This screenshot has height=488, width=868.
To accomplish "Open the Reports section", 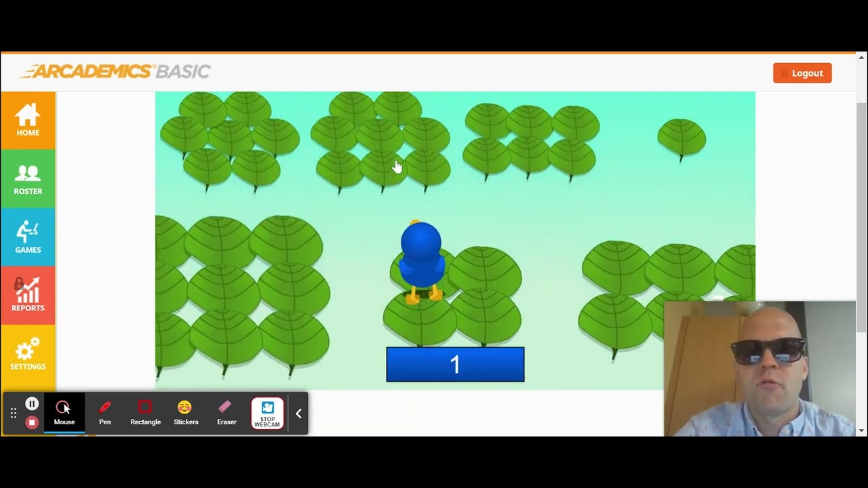I will point(28,296).
